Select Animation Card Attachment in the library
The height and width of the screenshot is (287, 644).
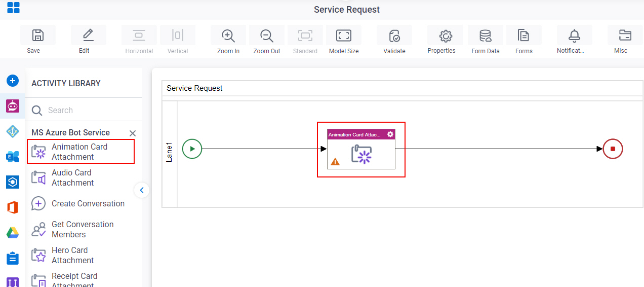click(81, 152)
